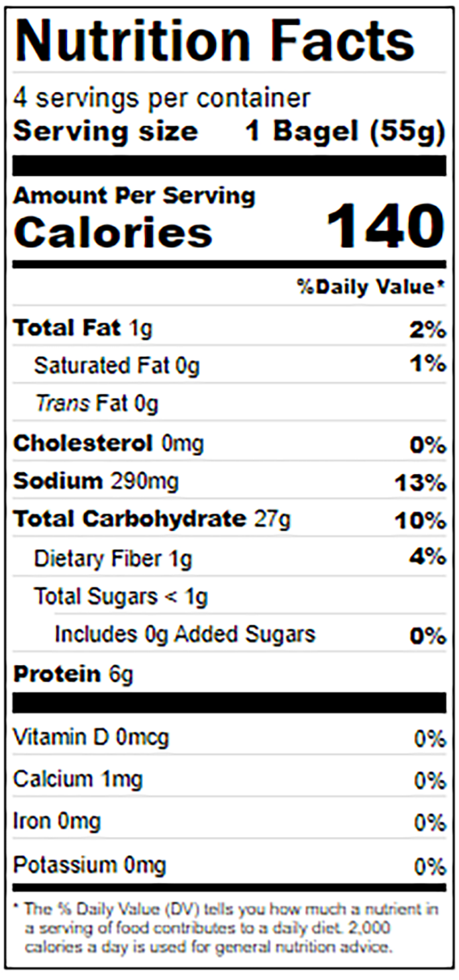The image size is (459, 980).
Task: Select the Calcium 1mg row
Action: [229, 780]
